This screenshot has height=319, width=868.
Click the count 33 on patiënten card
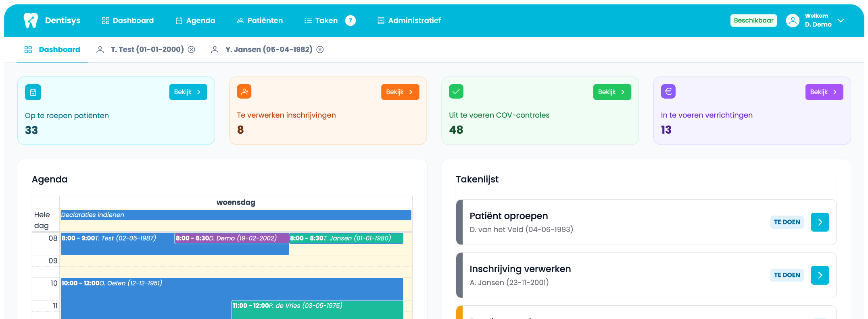click(31, 130)
